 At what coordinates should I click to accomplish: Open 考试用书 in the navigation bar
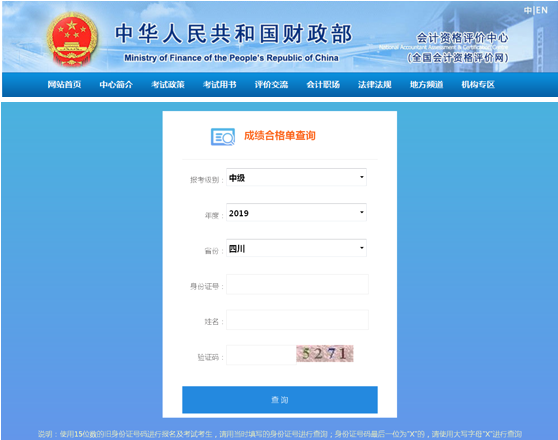pos(220,85)
